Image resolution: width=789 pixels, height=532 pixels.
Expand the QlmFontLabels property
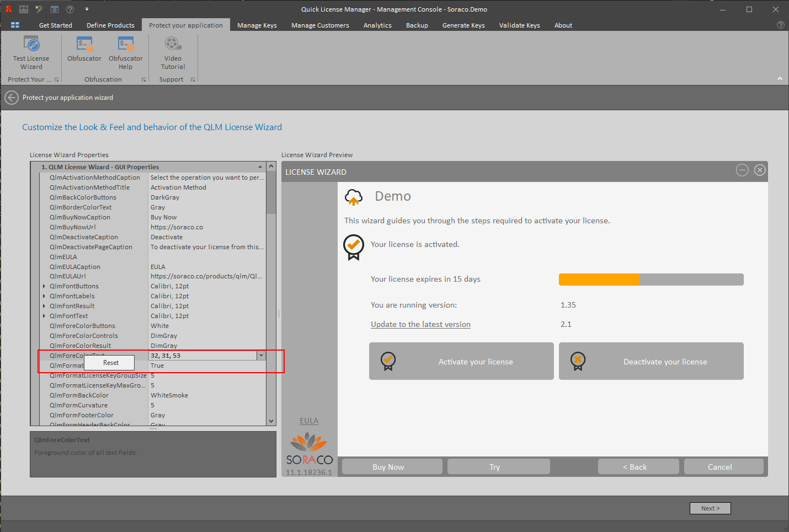coord(44,296)
